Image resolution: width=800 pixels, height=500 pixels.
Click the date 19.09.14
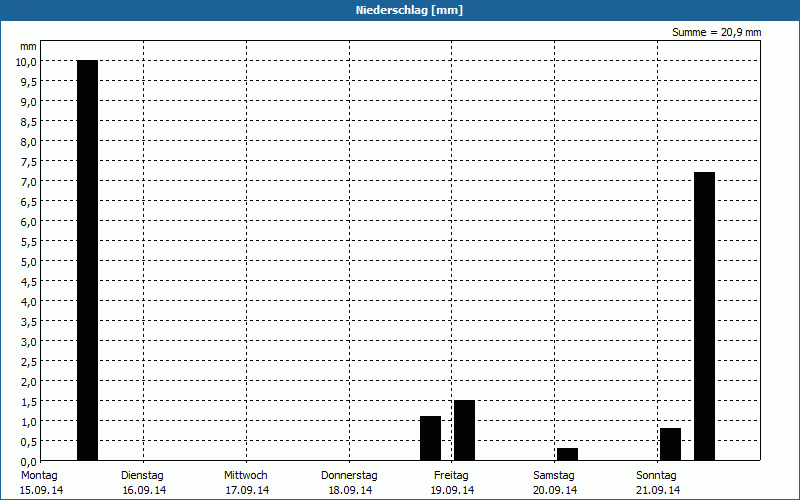[x=452, y=490]
